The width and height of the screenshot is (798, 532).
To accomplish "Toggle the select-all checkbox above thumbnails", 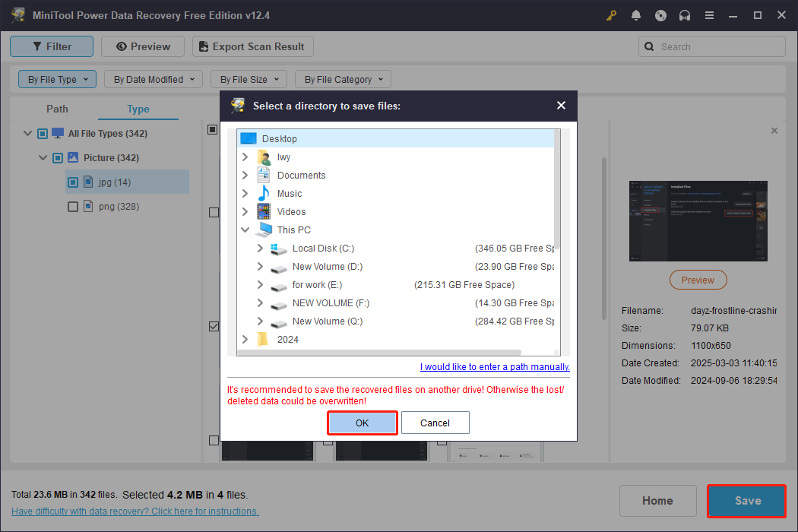I will [213, 129].
